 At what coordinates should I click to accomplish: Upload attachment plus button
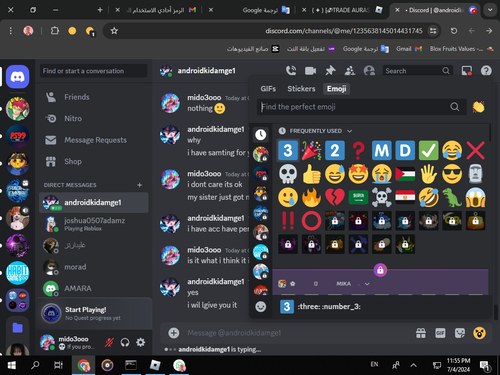tap(174, 333)
